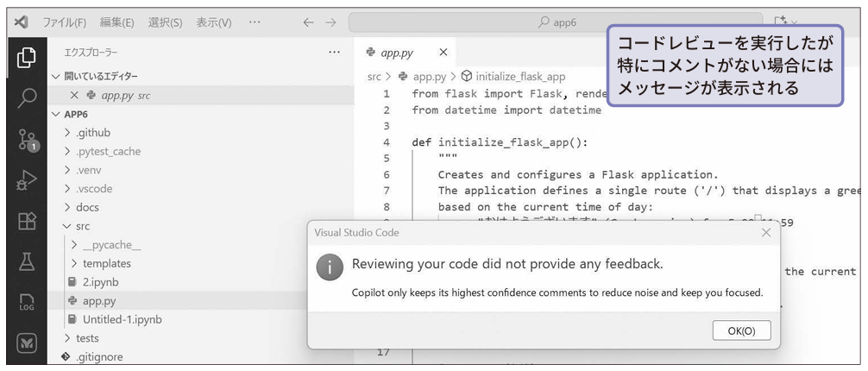
Task: Open the Testing flask icon view
Action: (x=27, y=261)
